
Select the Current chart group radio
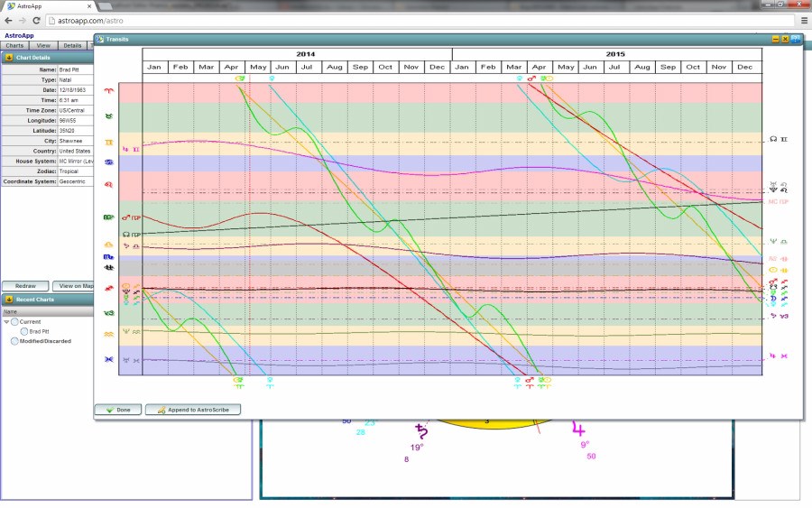(x=15, y=321)
